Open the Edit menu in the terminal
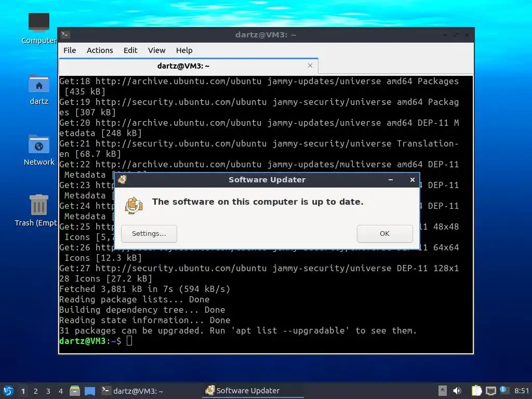This screenshot has height=399, width=532. [x=130, y=50]
